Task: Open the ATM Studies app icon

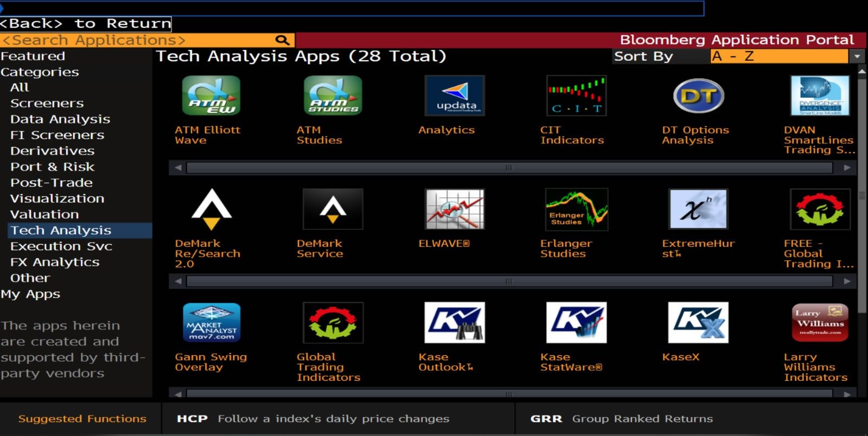Action: 333,95
